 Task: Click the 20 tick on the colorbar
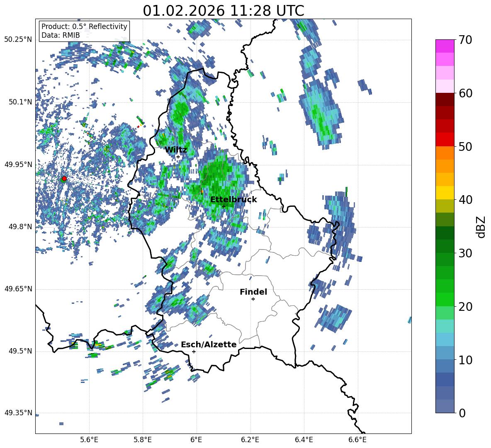465,306
